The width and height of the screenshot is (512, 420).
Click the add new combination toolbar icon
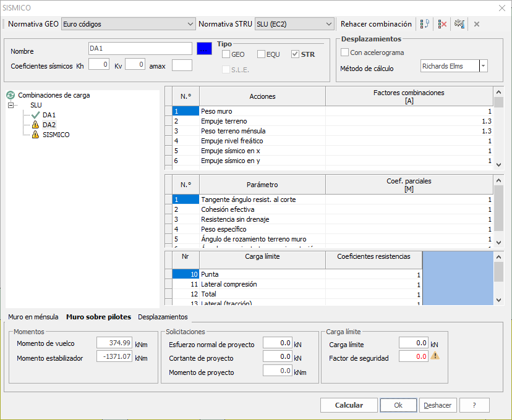pos(424,24)
